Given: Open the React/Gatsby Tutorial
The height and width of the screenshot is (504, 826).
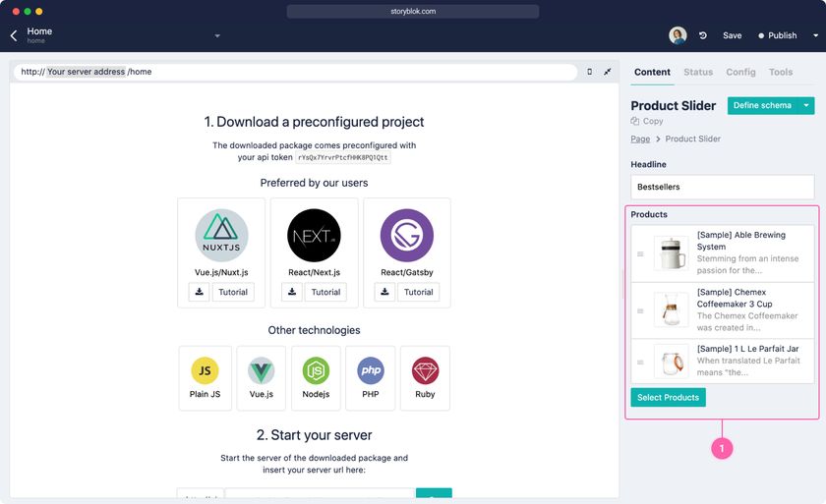Looking at the screenshot, I should (x=418, y=292).
